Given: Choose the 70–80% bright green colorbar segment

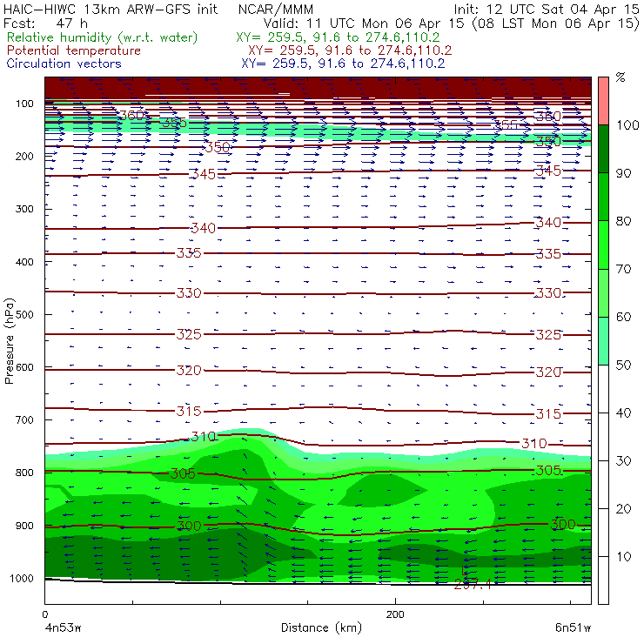Looking at the screenshot, I should tap(603, 245).
